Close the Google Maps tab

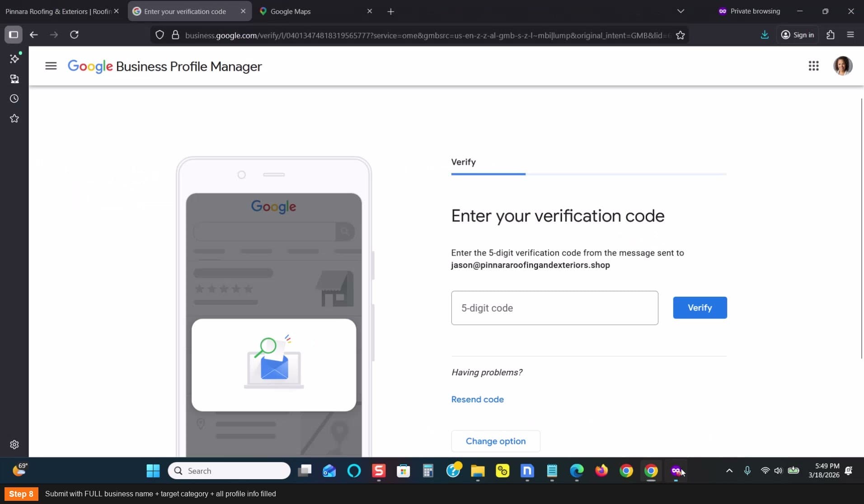(x=370, y=11)
